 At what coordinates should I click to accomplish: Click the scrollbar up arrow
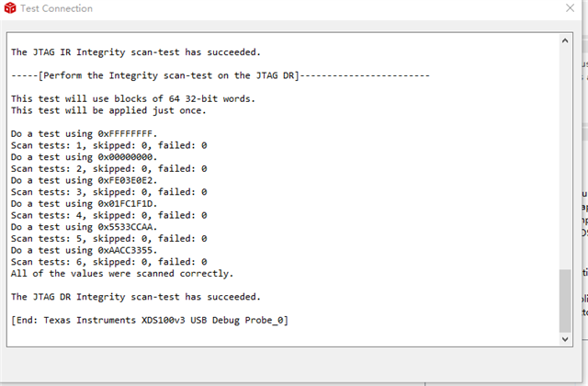(564, 40)
